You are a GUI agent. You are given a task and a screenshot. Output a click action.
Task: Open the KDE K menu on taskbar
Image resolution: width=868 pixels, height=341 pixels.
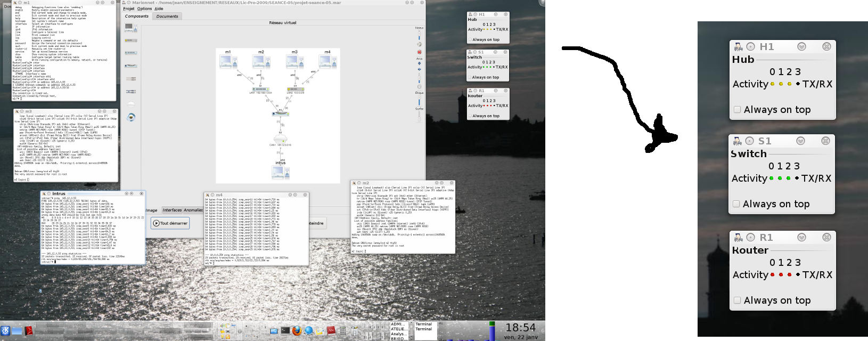pyautogui.click(x=5, y=331)
